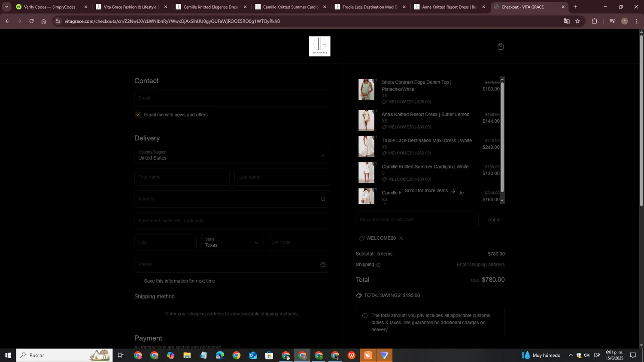Open Microsoft Store from taskbar
Viewport: 644px width, 362px height.
(269, 355)
